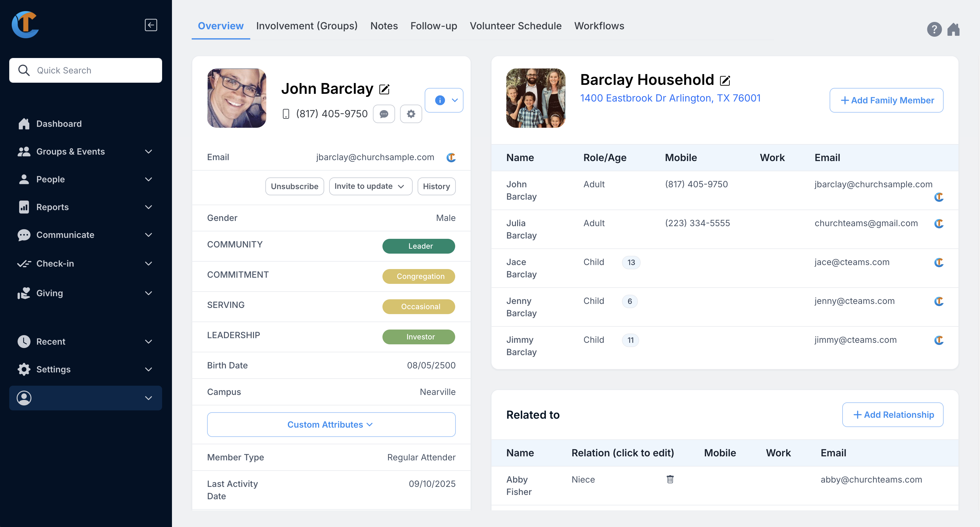980x527 pixels.
Task: Expand Custom Attributes section
Action: 331,425
